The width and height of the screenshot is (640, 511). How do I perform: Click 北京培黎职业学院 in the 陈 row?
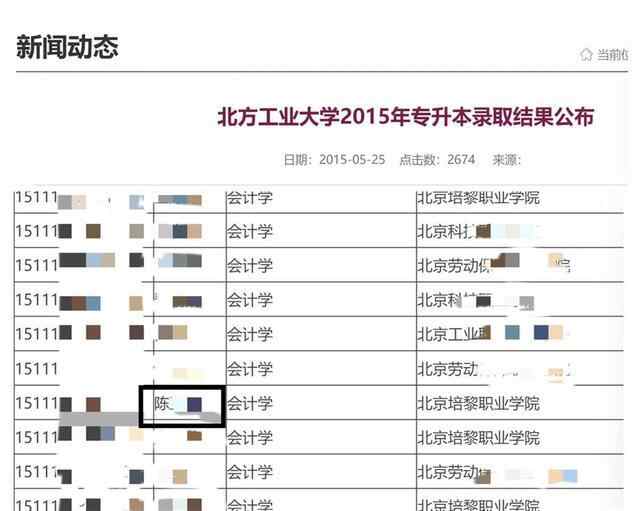click(x=478, y=403)
